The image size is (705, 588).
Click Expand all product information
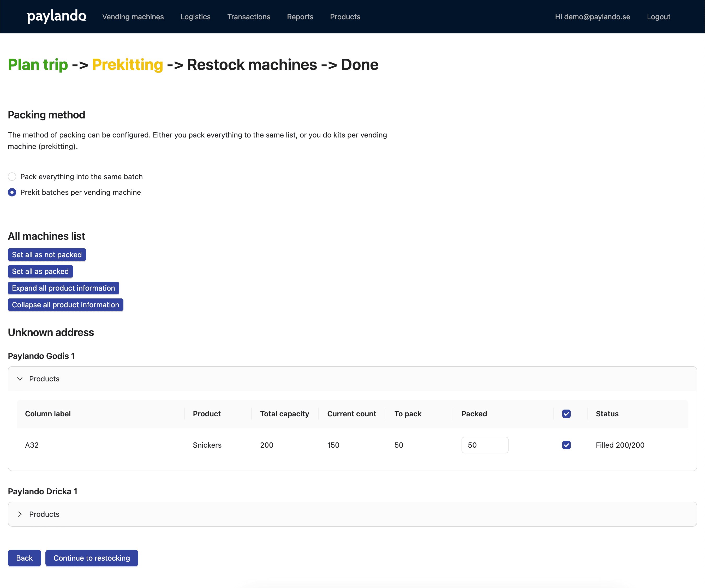tap(63, 288)
